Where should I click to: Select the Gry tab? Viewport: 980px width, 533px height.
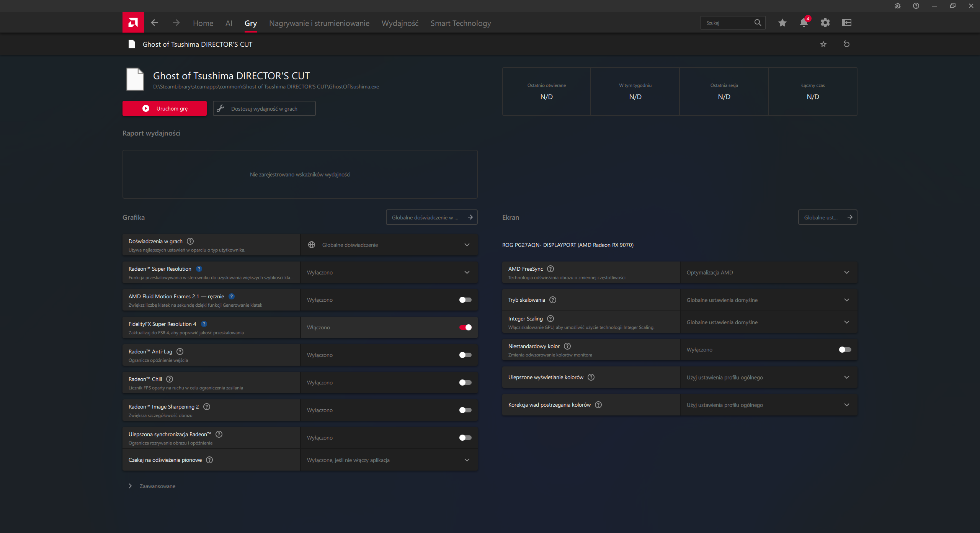pos(251,23)
